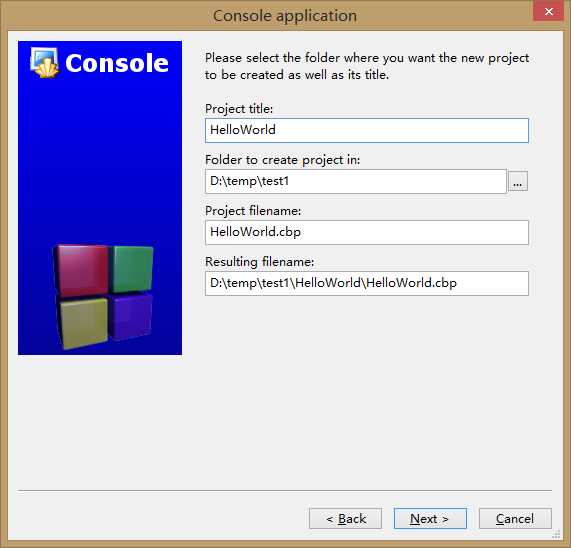571x548 pixels.
Task: Close the Console application dialog
Action: (548, 12)
